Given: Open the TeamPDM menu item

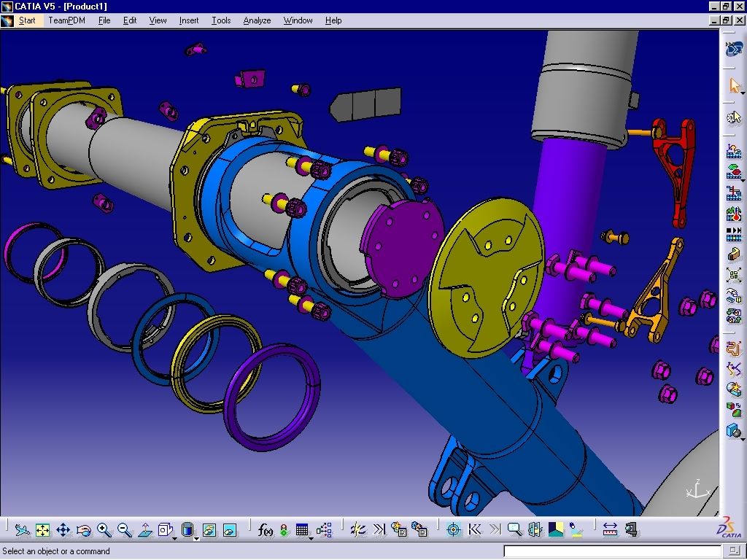Looking at the screenshot, I should coord(66,20).
